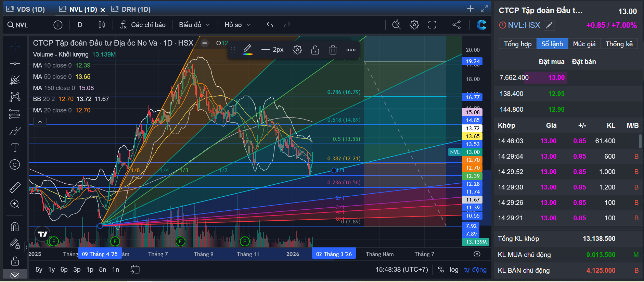Click the compare or add symbol icon
The image size is (644, 282).
(58, 25)
